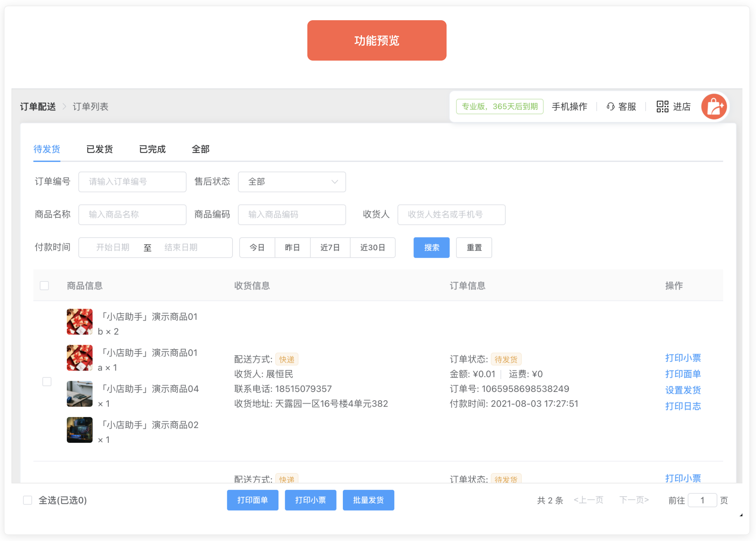Open the 开始日期 date picker
The height and width of the screenshot is (541, 756).
(x=113, y=248)
